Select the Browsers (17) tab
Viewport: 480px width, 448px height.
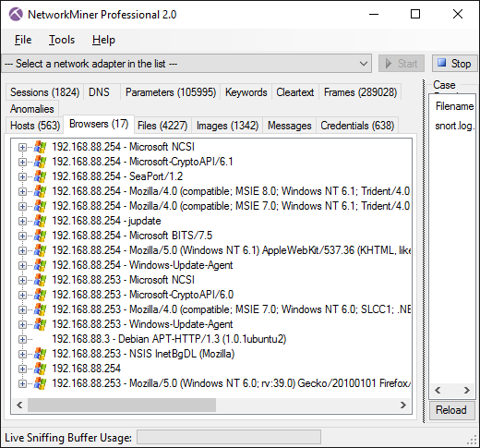tap(99, 124)
